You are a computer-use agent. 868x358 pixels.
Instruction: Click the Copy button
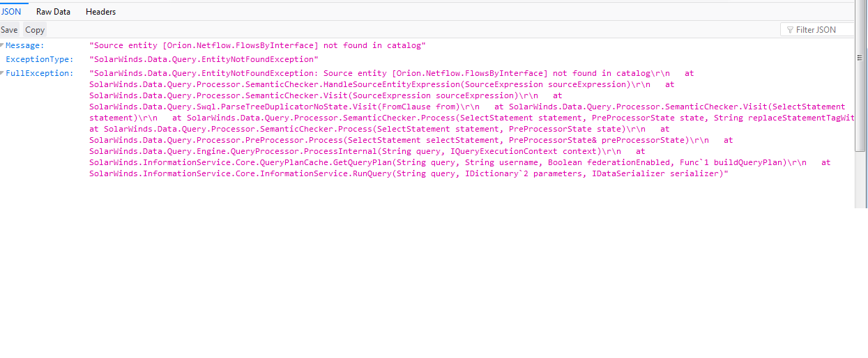coord(35,30)
